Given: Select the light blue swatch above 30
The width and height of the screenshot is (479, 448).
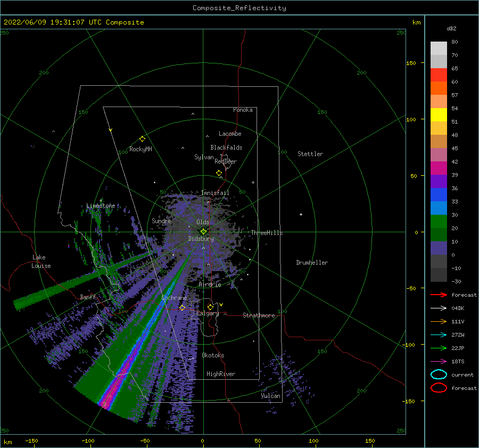Looking at the screenshot, I should pos(439,208).
